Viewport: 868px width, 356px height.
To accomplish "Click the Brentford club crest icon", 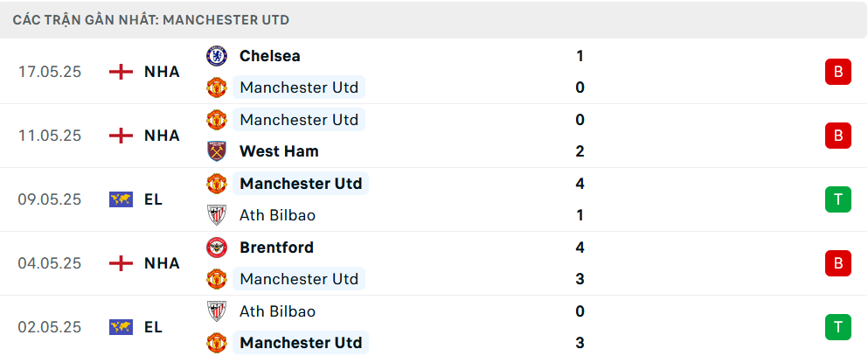I will [217, 247].
